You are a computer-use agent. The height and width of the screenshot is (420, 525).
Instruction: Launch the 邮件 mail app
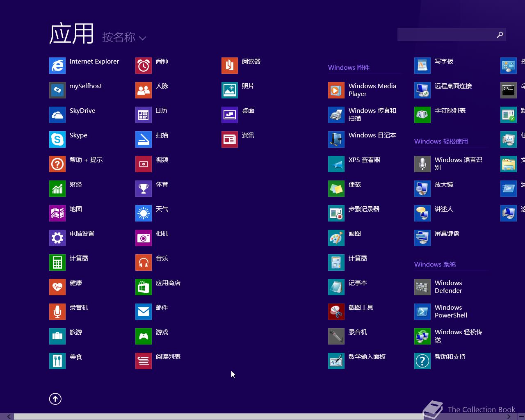click(144, 312)
